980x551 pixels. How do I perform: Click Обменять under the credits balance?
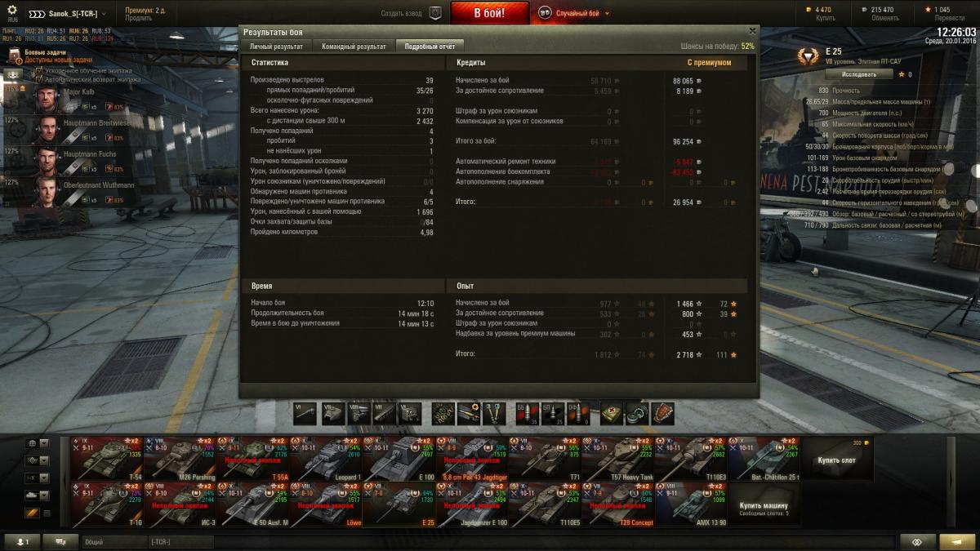tap(884, 18)
